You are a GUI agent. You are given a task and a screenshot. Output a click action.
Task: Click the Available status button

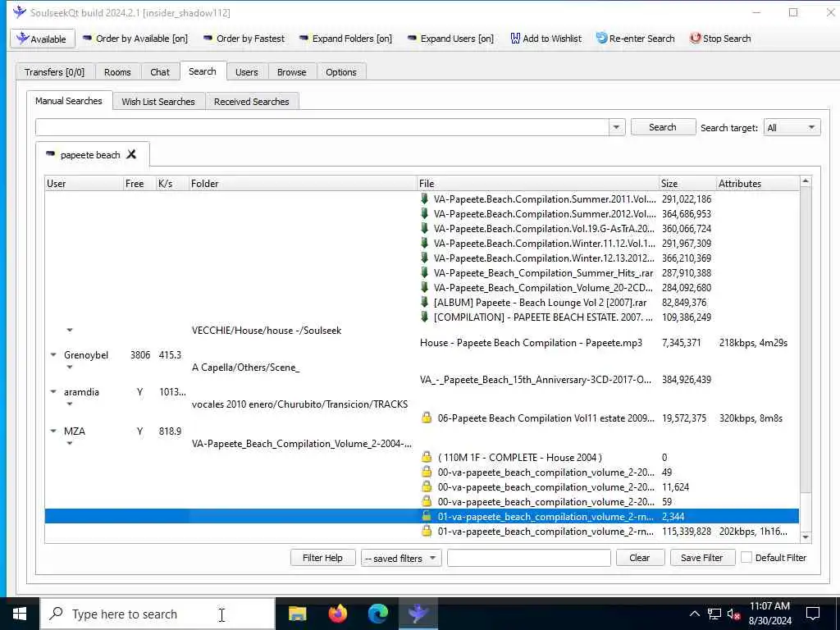pyautogui.click(x=43, y=39)
